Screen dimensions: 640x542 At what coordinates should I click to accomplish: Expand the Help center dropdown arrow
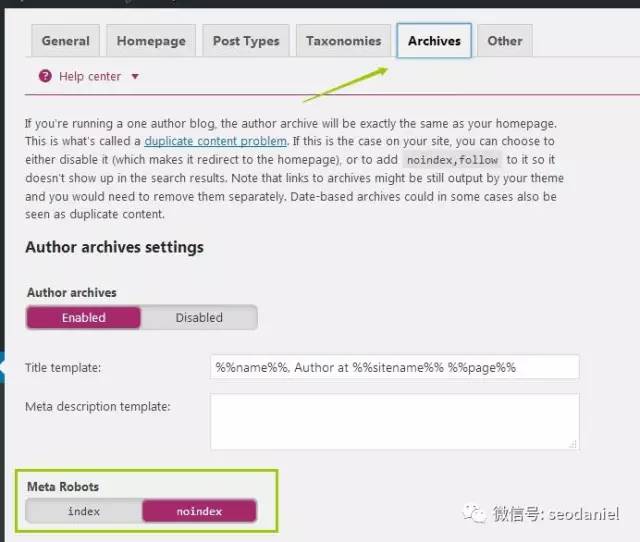tap(135, 77)
